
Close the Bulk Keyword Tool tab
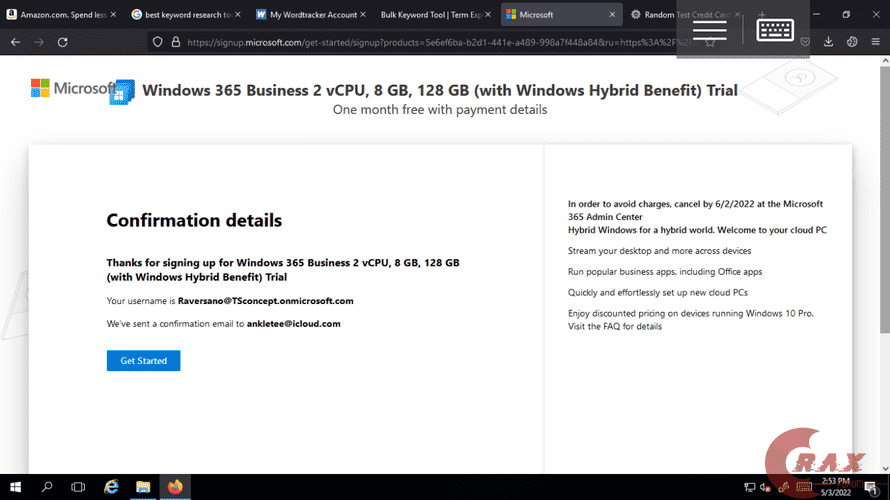pyautogui.click(x=488, y=15)
